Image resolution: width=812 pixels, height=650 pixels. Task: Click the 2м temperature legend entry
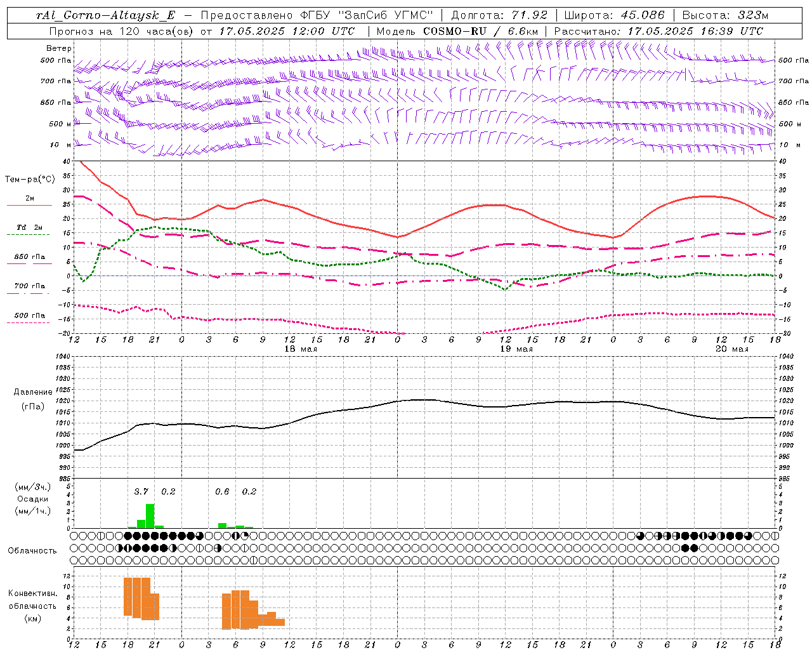point(30,199)
